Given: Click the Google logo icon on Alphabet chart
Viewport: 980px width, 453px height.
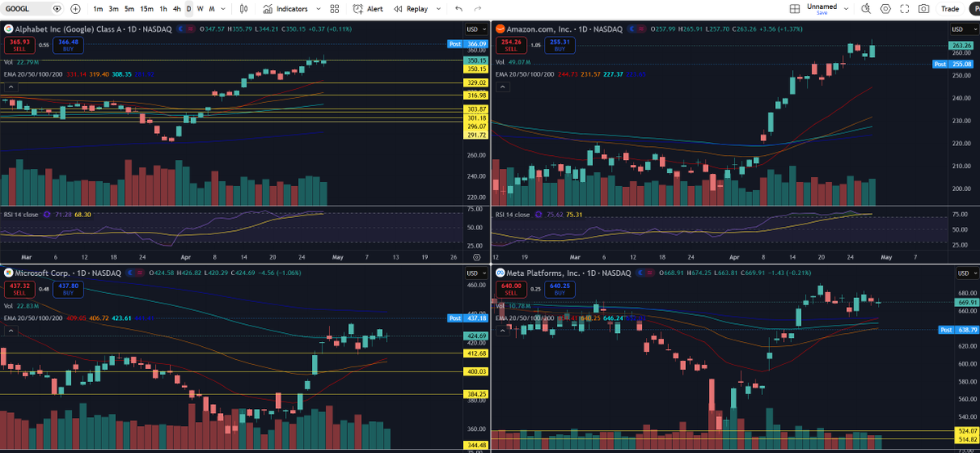Looking at the screenshot, I should coord(8,29).
